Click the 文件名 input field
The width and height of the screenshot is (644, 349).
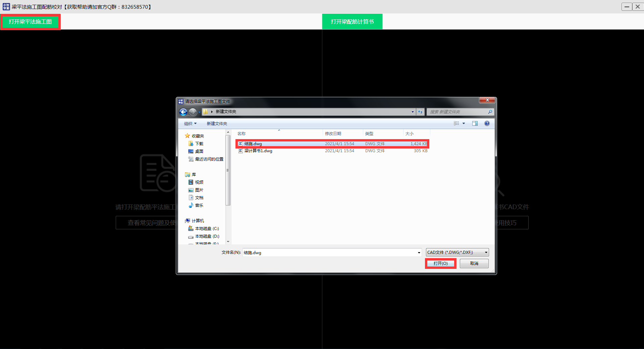[x=330, y=253]
